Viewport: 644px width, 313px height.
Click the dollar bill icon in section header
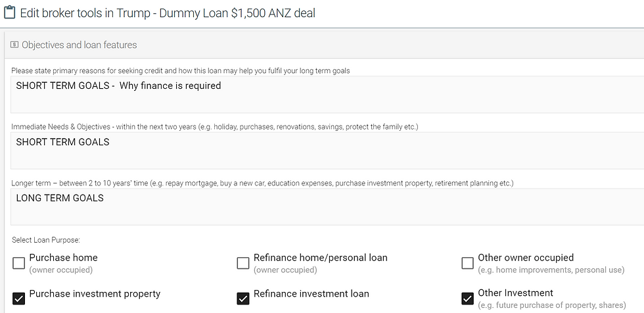tap(14, 45)
